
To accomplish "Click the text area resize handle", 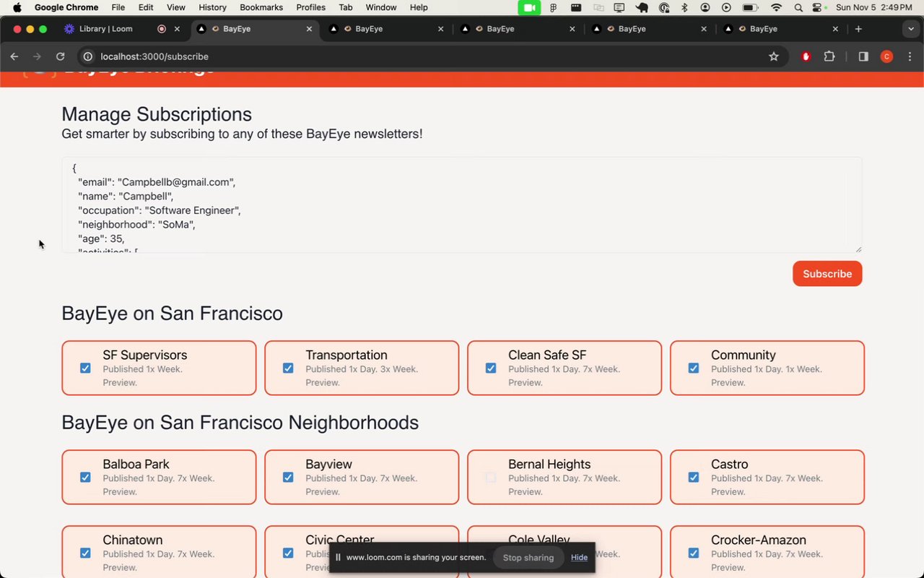I will [858, 249].
